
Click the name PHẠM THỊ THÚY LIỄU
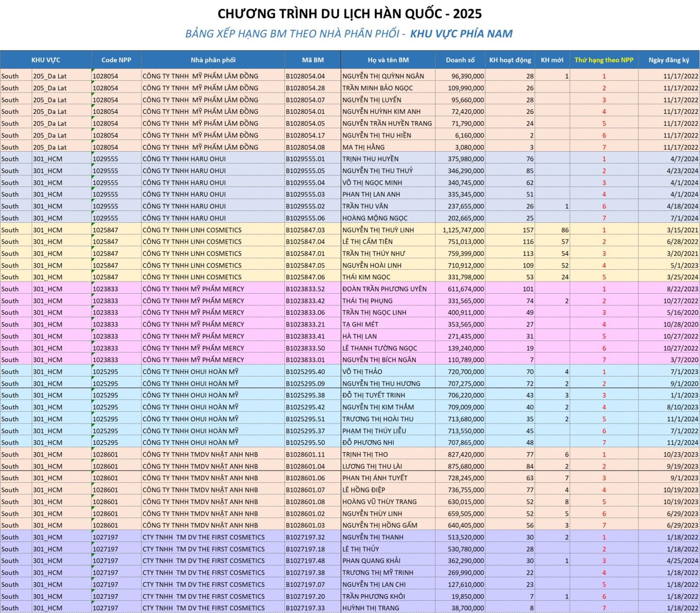pos(374,431)
